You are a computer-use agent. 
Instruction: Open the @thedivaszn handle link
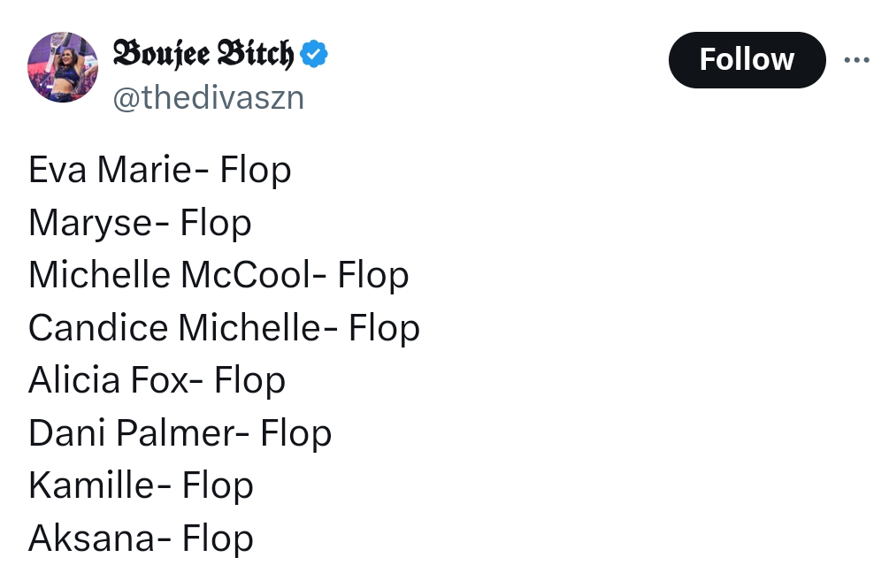(208, 97)
